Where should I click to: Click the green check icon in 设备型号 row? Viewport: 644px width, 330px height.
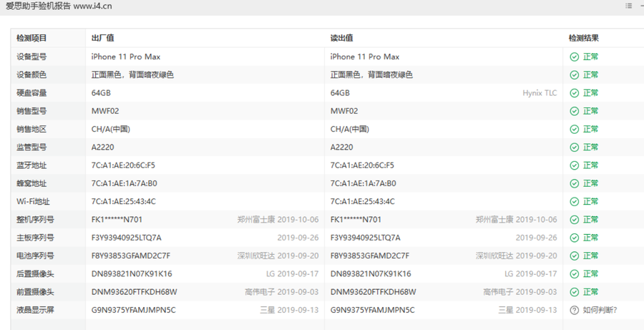574,57
